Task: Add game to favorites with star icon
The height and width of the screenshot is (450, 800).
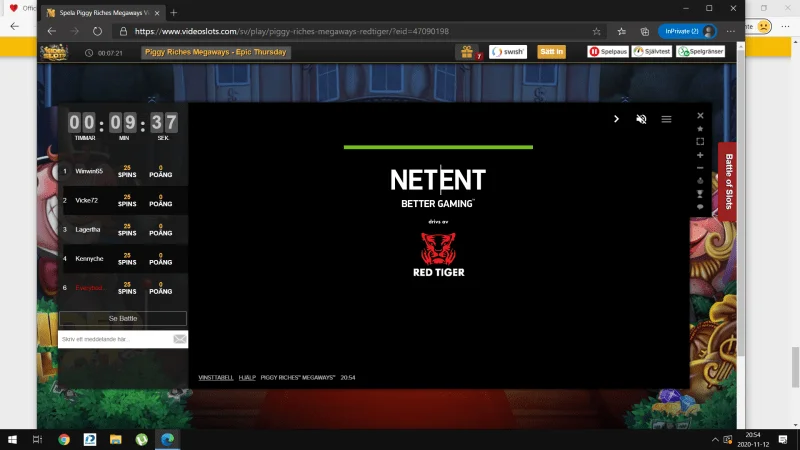Action: tap(700, 129)
